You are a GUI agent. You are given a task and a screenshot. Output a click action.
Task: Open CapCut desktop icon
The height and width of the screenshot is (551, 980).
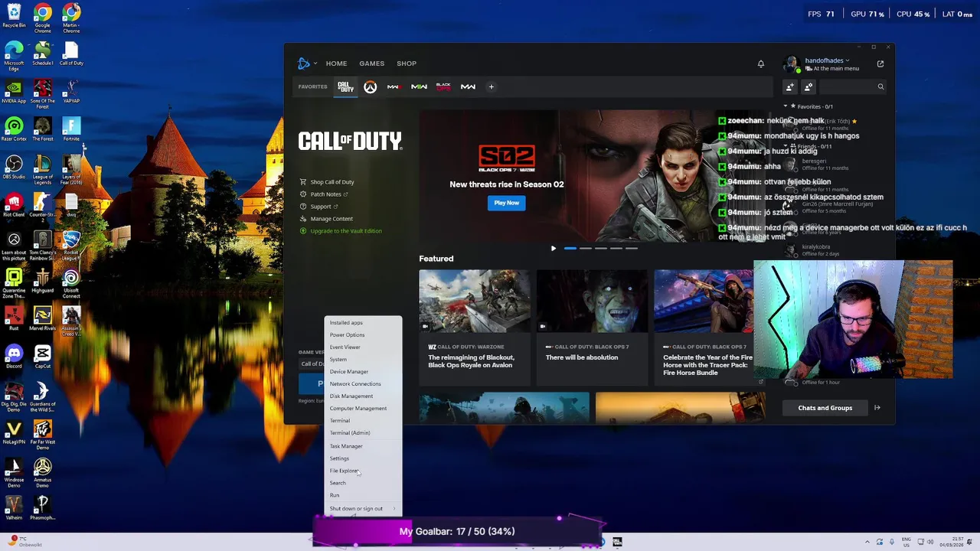tap(42, 356)
